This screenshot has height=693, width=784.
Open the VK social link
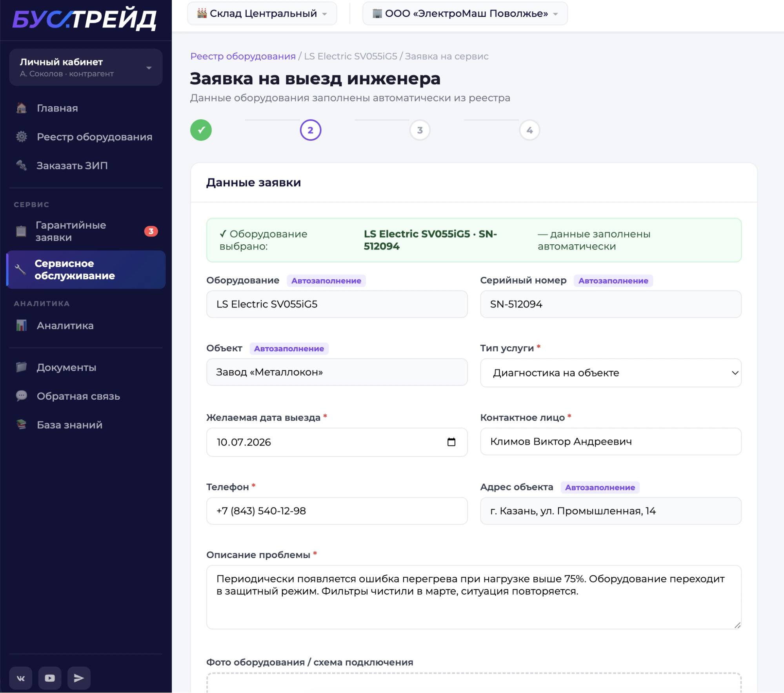21,678
